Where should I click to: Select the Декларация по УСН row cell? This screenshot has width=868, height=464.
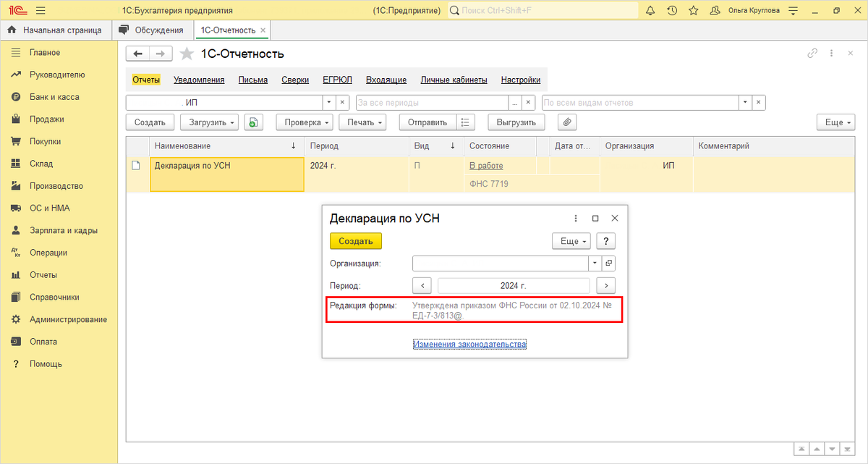(x=226, y=174)
